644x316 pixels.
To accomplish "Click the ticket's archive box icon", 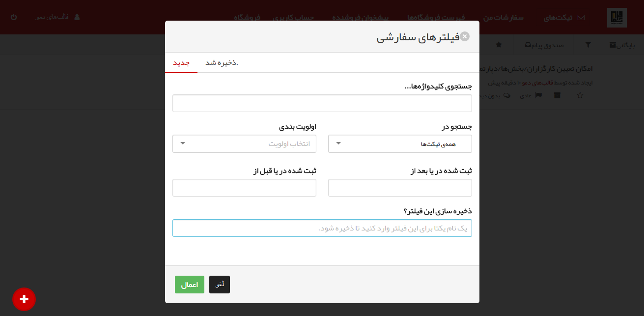I will 557,95.
